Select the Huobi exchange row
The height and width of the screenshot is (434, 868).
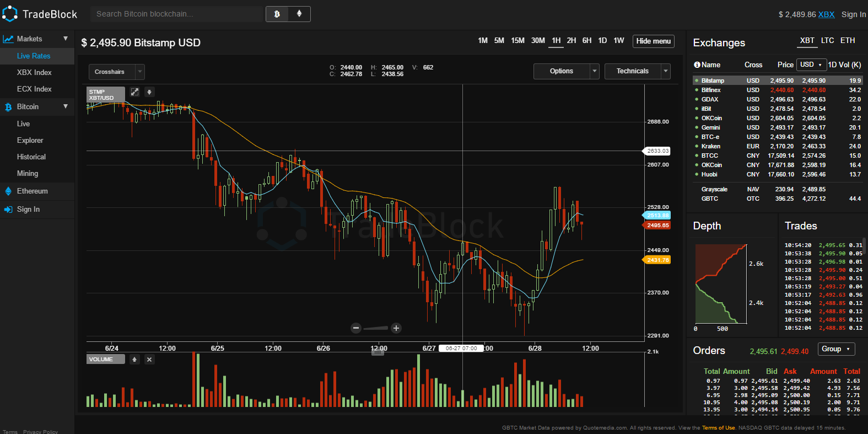pyautogui.click(x=778, y=174)
